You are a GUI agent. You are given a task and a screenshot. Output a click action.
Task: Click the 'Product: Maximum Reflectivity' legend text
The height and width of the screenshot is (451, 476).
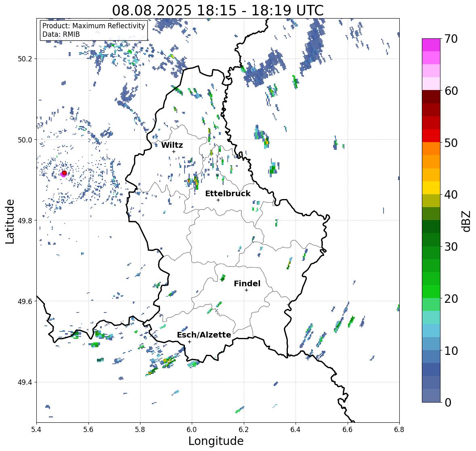pos(94,26)
